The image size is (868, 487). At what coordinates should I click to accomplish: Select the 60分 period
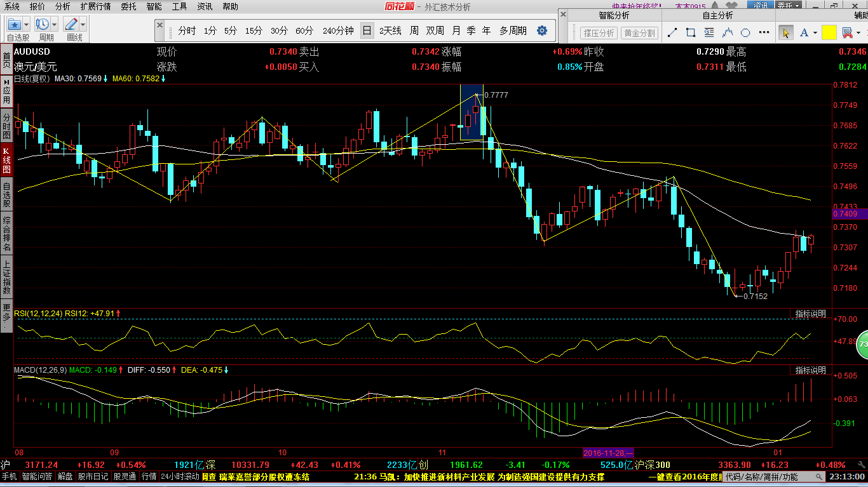pyautogui.click(x=304, y=30)
